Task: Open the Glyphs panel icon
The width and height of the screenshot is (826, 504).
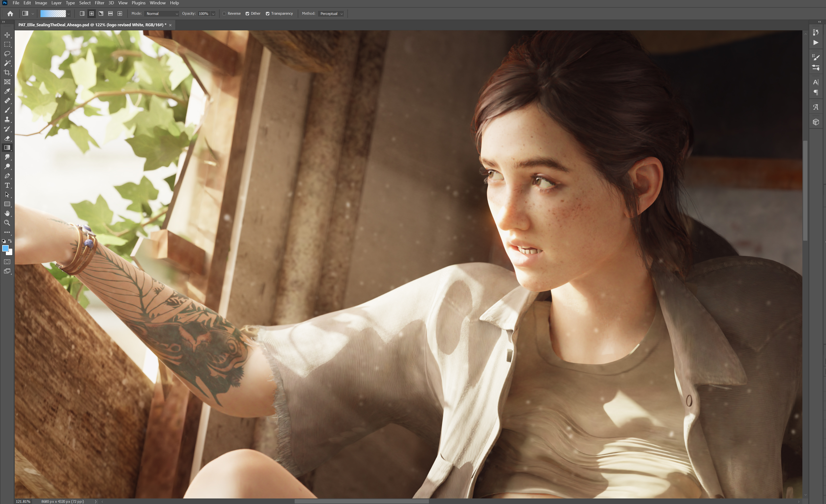Action: (816, 107)
